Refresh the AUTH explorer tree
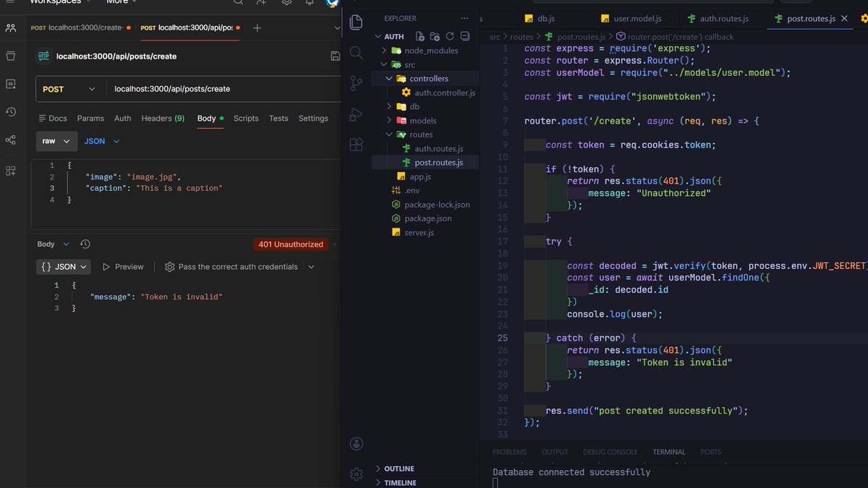868x488 pixels. (449, 36)
